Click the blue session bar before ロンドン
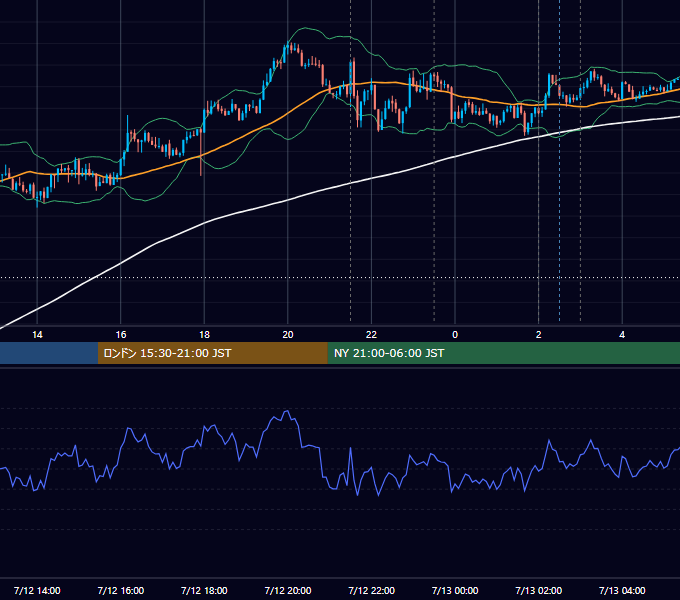The image size is (680, 600). tap(49, 353)
